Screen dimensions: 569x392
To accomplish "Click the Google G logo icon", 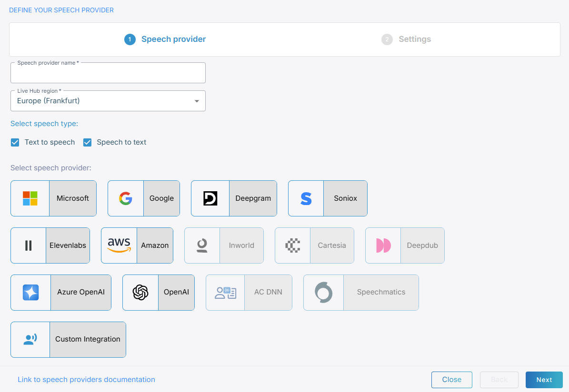I will (x=126, y=198).
